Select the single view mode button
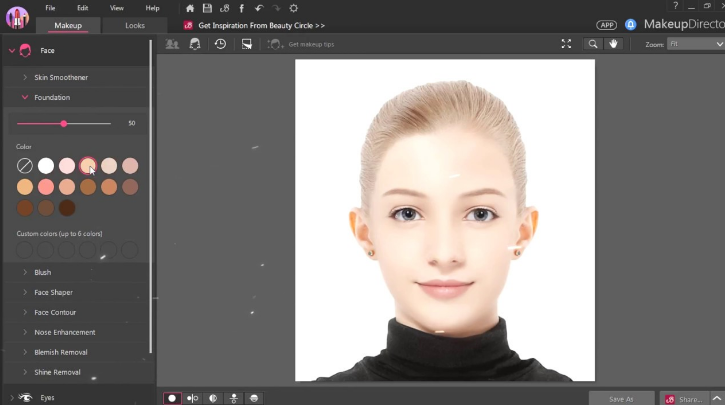 [172, 398]
